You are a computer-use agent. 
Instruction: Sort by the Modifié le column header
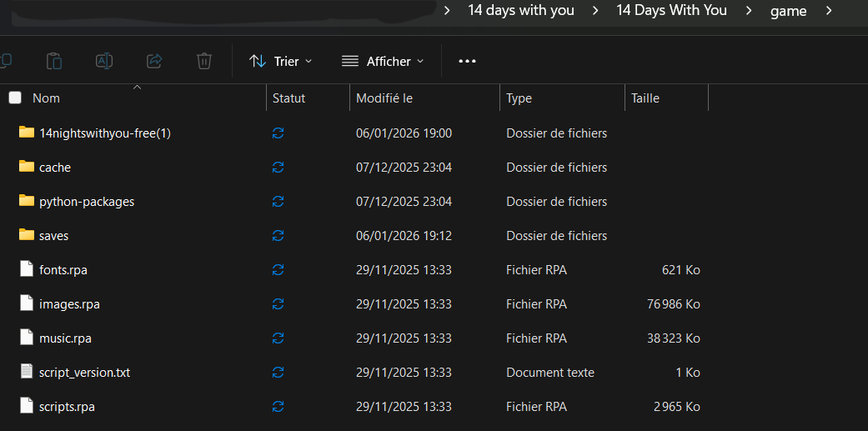click(x=384, y=98)
